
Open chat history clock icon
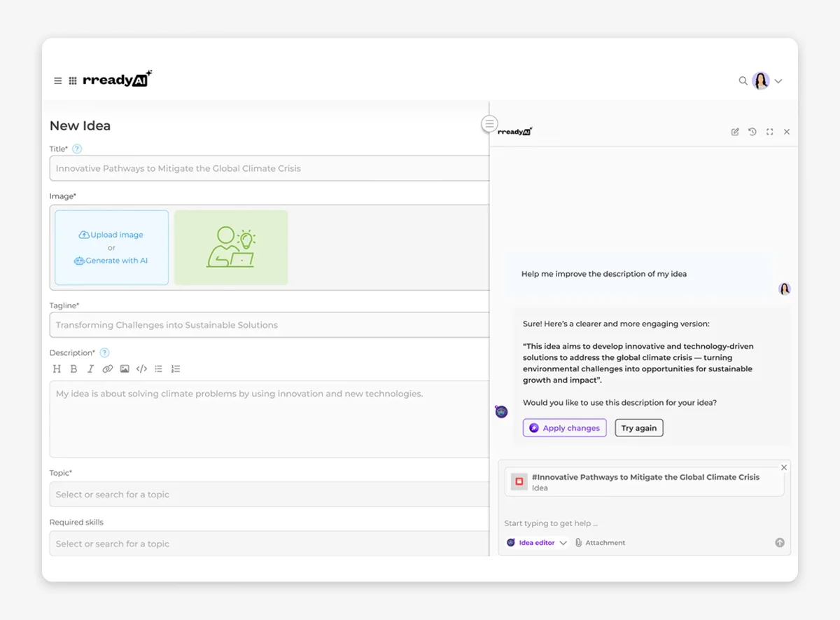752,132
